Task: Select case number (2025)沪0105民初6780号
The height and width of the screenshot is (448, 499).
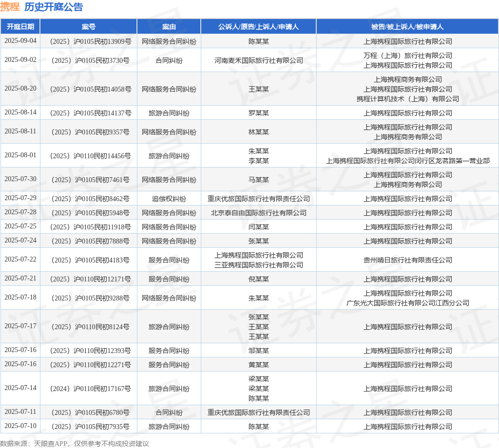Action: pos(91,412)
